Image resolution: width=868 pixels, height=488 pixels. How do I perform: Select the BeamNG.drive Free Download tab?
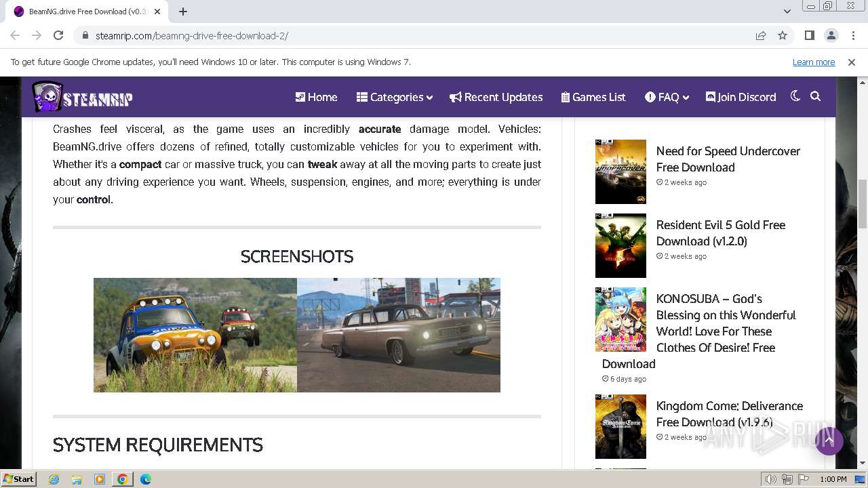tap(87, 12)
